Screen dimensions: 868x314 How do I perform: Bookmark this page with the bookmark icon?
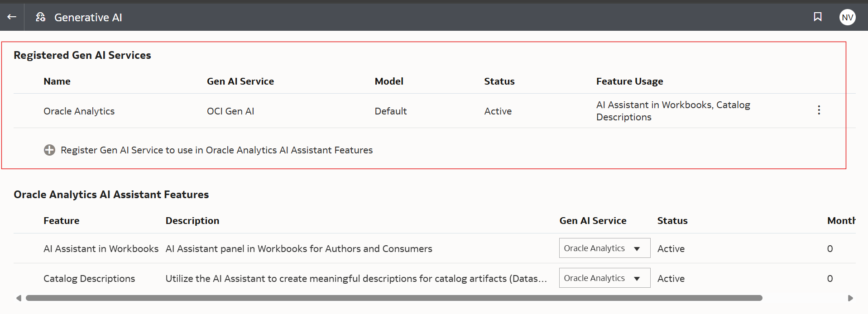818,17
